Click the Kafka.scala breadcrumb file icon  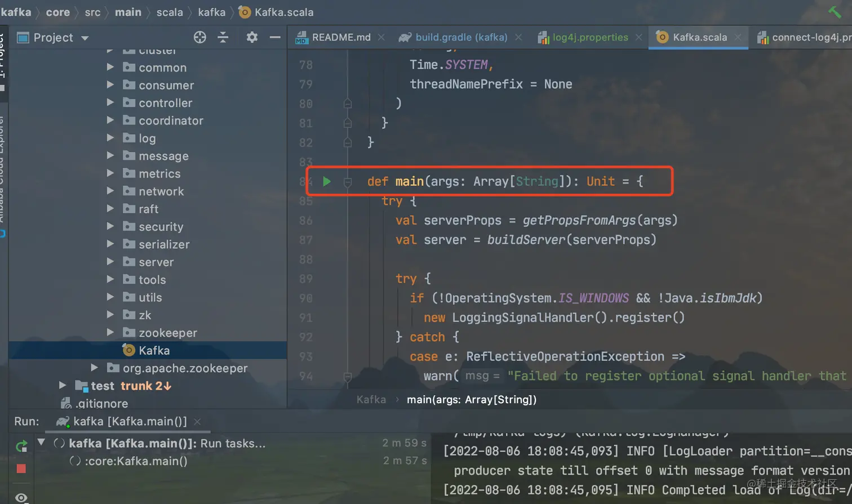click(245, 12)
